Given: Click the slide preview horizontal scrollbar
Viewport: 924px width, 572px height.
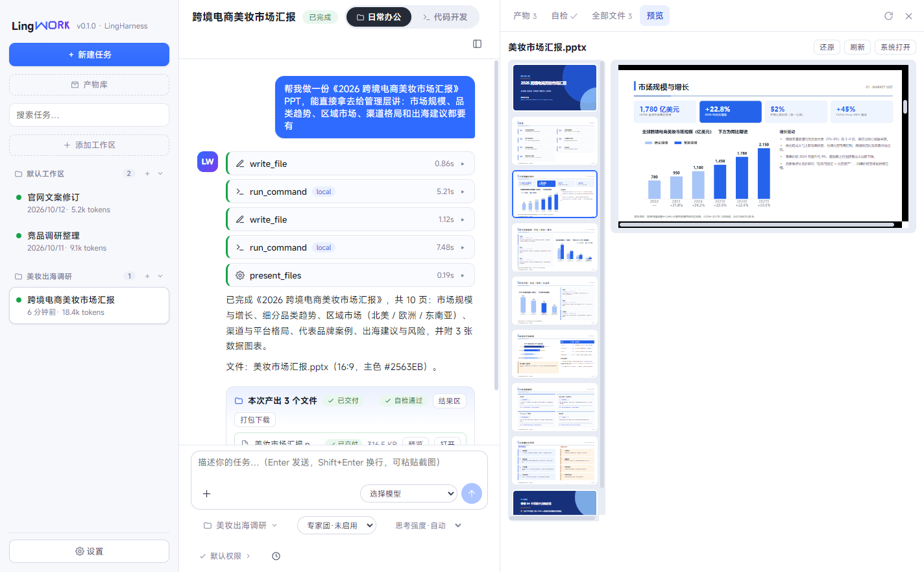Looking at the screenshot, I should point(756,225).
